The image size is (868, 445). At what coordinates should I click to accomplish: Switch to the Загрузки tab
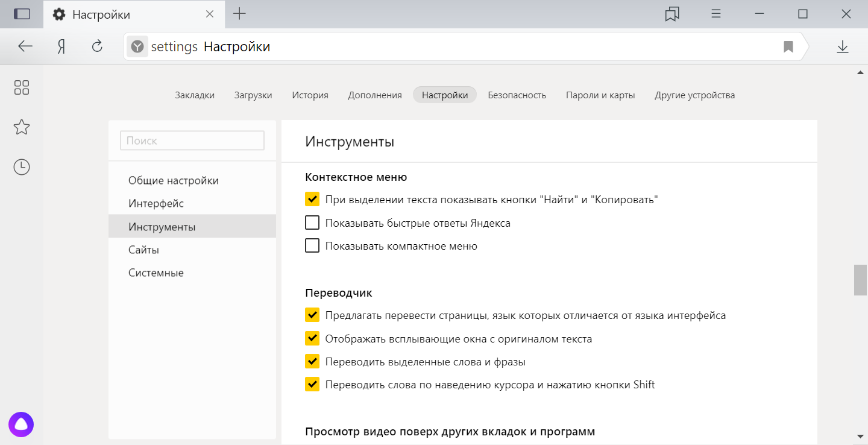pyautogui.click(x=253, y=95)
